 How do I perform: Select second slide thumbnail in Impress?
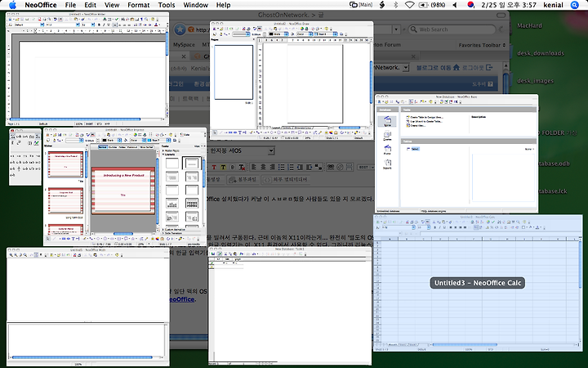(65, 200)
